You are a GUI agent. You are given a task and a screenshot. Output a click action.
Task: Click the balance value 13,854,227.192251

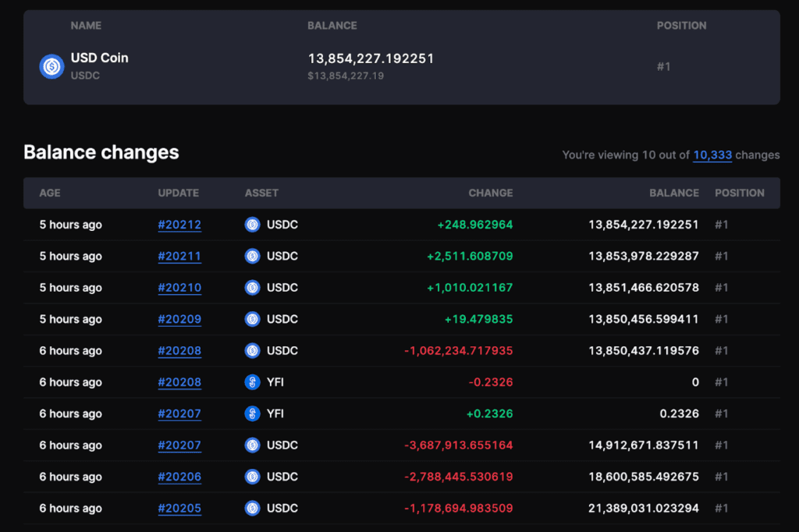click(x=371, y=59)
